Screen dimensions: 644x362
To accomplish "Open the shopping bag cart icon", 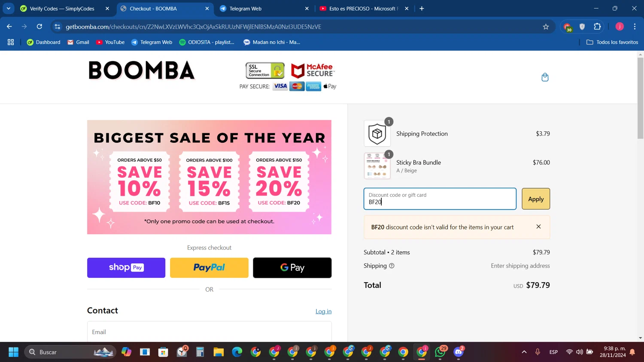I will [x=545, y=77].
